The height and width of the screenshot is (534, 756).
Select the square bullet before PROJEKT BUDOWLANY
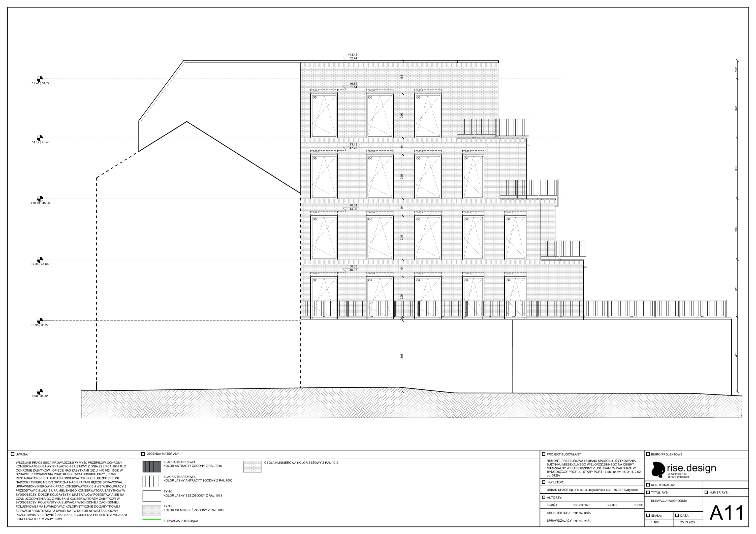click(x=544, y=454)
